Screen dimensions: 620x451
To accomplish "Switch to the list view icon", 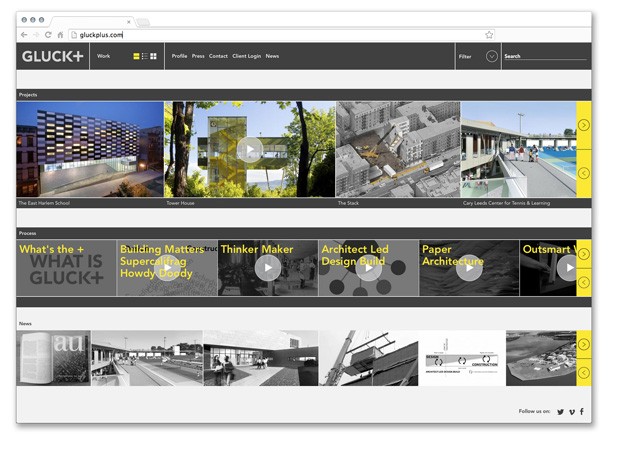I will [x=145, y=56].
